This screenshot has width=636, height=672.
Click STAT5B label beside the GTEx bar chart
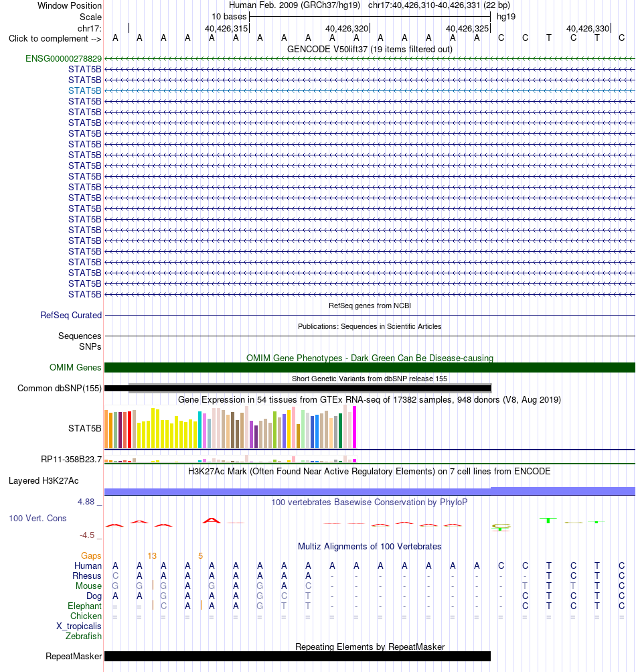(x=85, y=428)
